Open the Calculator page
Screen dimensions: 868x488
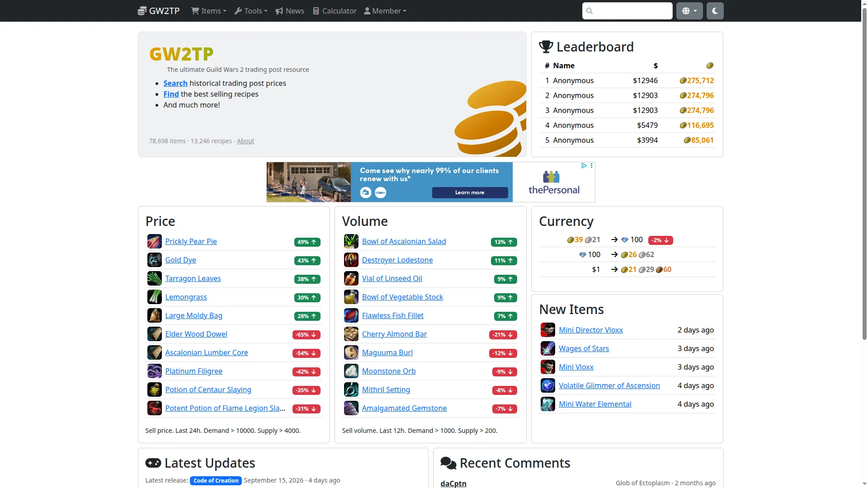point(335,11)
